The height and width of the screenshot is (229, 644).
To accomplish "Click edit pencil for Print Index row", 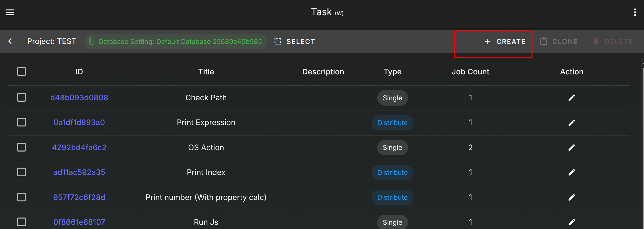I will click(x=571, y=172).
